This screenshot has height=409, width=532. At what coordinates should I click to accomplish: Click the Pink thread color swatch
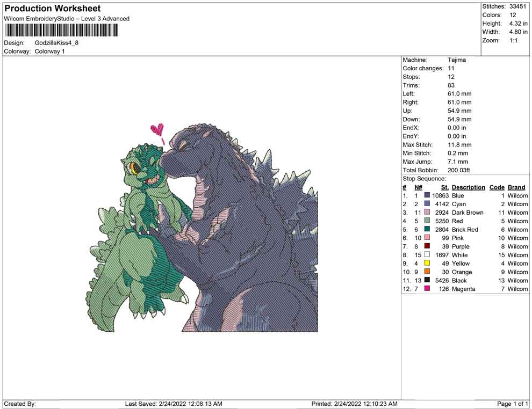click(427, 238)
